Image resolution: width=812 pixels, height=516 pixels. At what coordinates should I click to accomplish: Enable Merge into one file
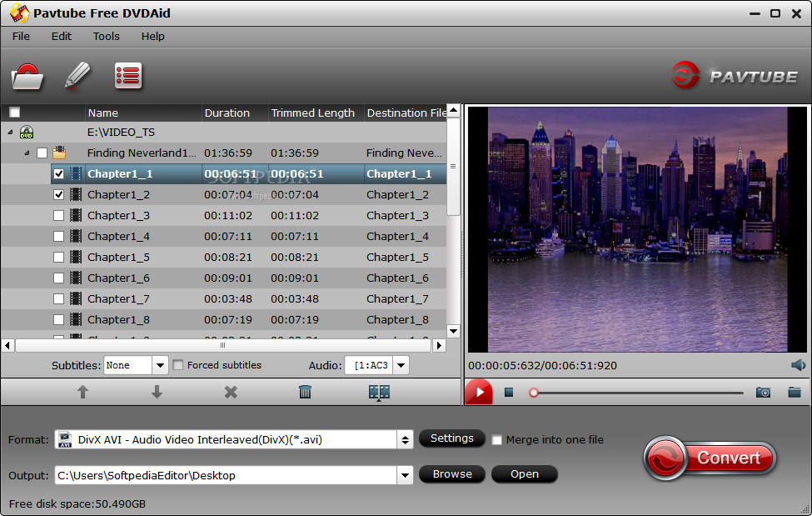(496, 440)
